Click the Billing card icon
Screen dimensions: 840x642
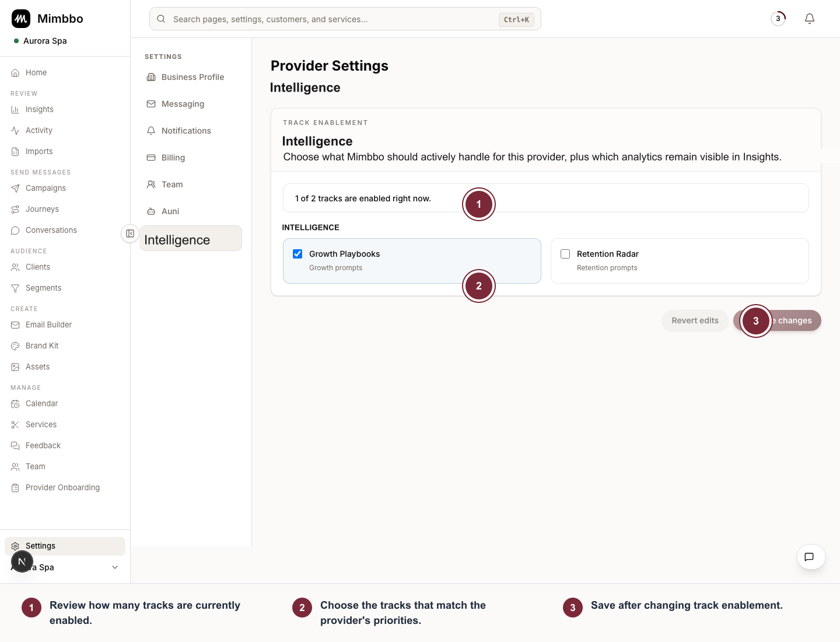coord(151,158)
